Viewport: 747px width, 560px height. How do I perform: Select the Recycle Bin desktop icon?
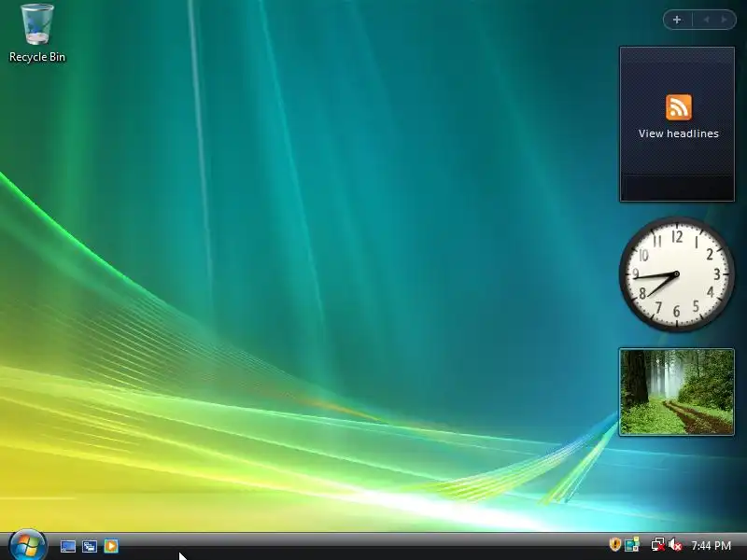[37, 25]
